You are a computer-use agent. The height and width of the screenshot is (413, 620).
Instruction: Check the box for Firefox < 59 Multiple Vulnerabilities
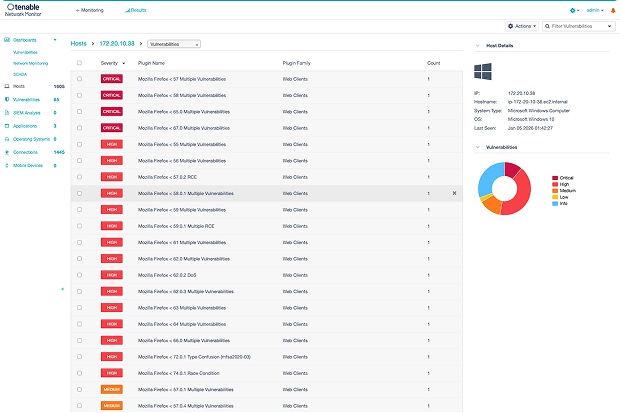(79, 210)
